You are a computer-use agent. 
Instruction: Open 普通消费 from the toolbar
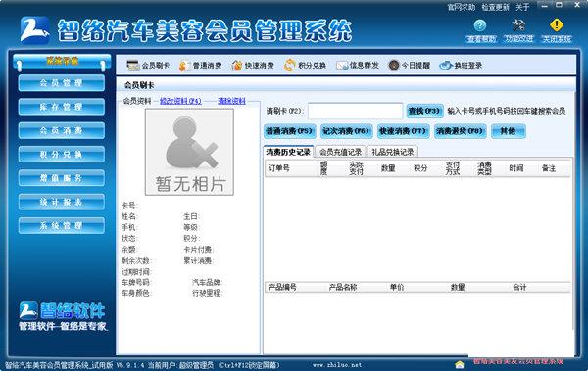tap(200, 66)
